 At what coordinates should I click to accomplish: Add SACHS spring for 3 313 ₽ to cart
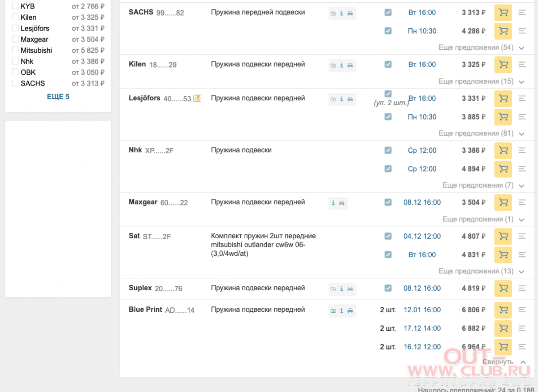(x=503, y=13)
